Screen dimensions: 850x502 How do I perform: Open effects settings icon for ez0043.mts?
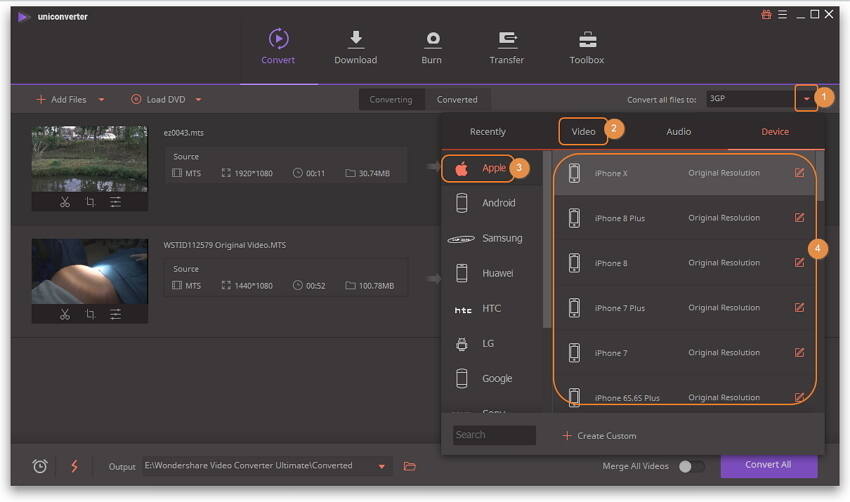(115, 202)
